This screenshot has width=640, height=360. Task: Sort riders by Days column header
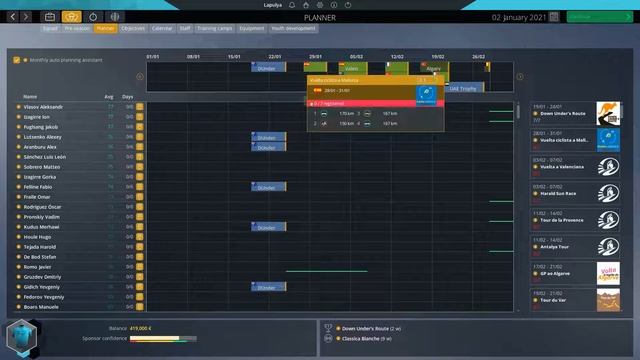click(x=127, y=97)
